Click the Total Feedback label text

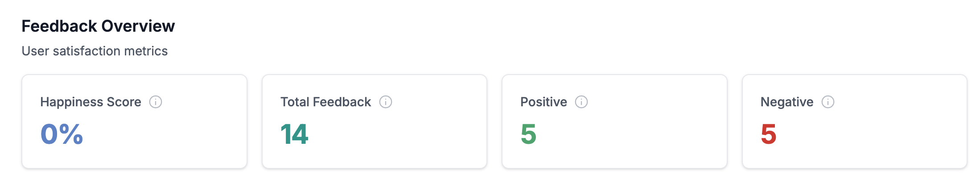click(325, 102)
